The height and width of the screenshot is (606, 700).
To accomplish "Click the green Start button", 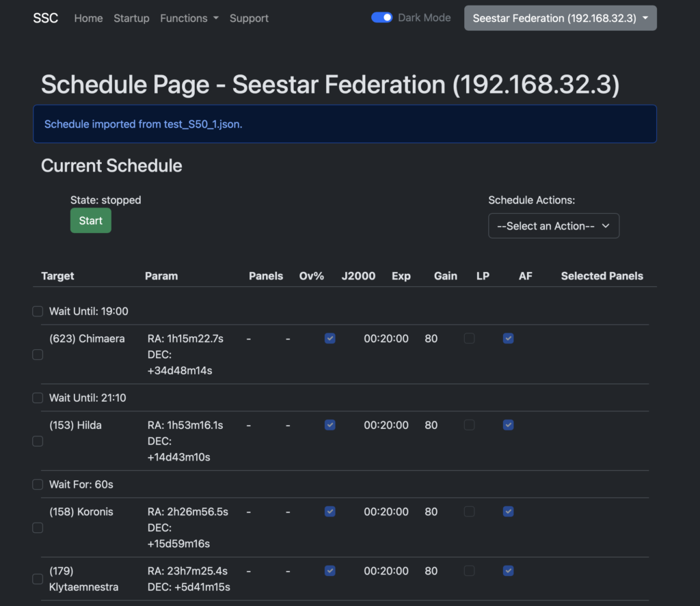I will click(90, 221).
